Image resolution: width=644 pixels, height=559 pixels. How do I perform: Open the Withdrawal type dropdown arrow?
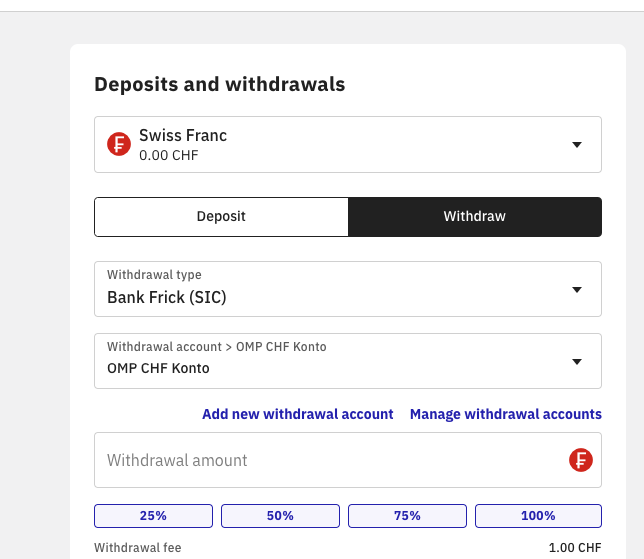(576, 290)
